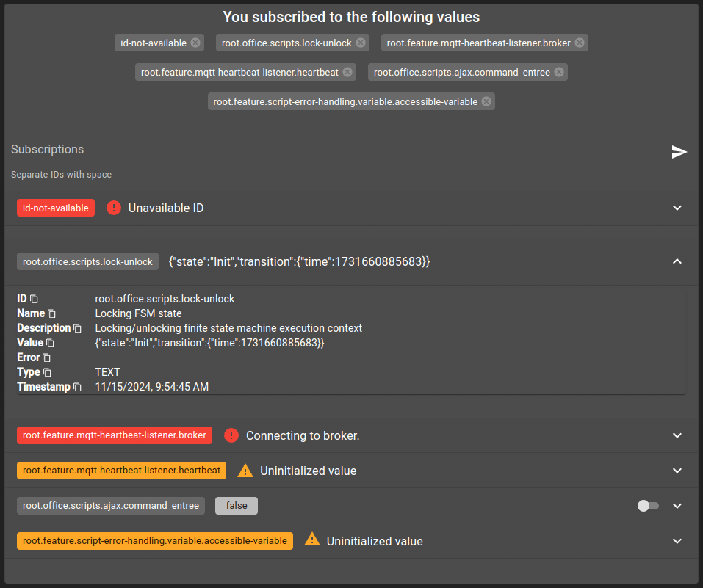The height and width of the screenshot is (588, 703).
Task: Click the red mqtt broker badge
Action: pos(115,435)
